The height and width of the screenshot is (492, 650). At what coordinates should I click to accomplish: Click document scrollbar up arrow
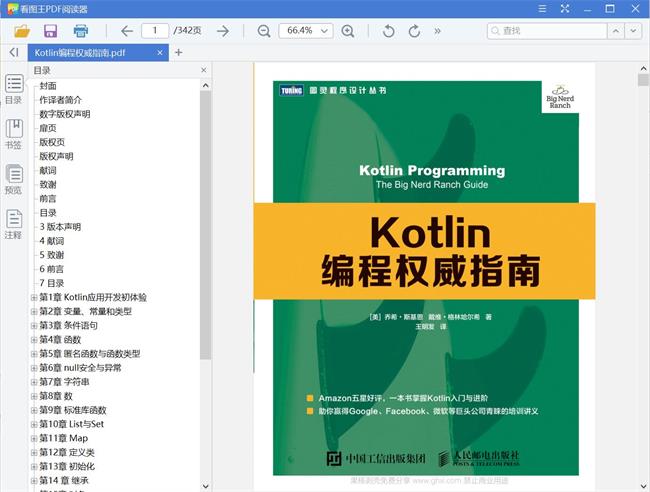point(643,68)
